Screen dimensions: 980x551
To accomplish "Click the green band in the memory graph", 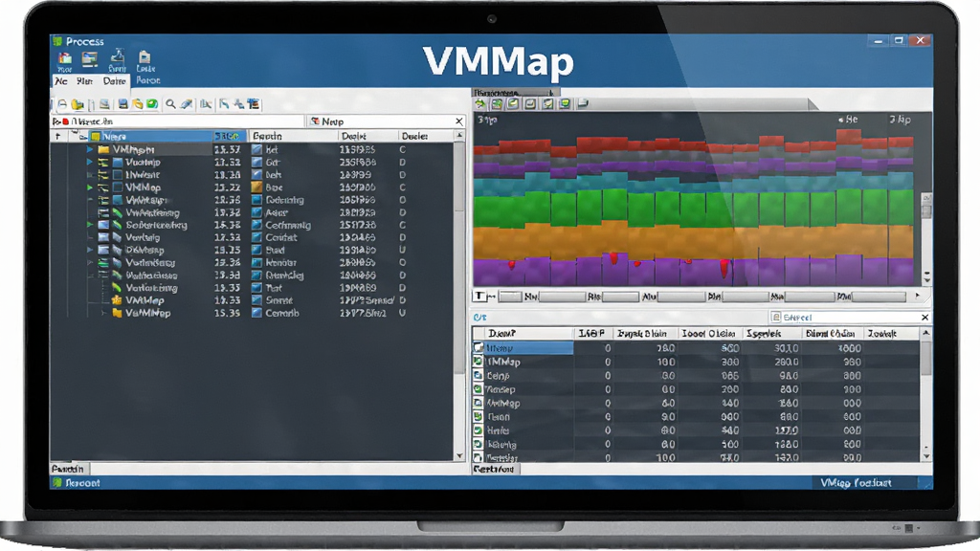I will coord(694,208).
